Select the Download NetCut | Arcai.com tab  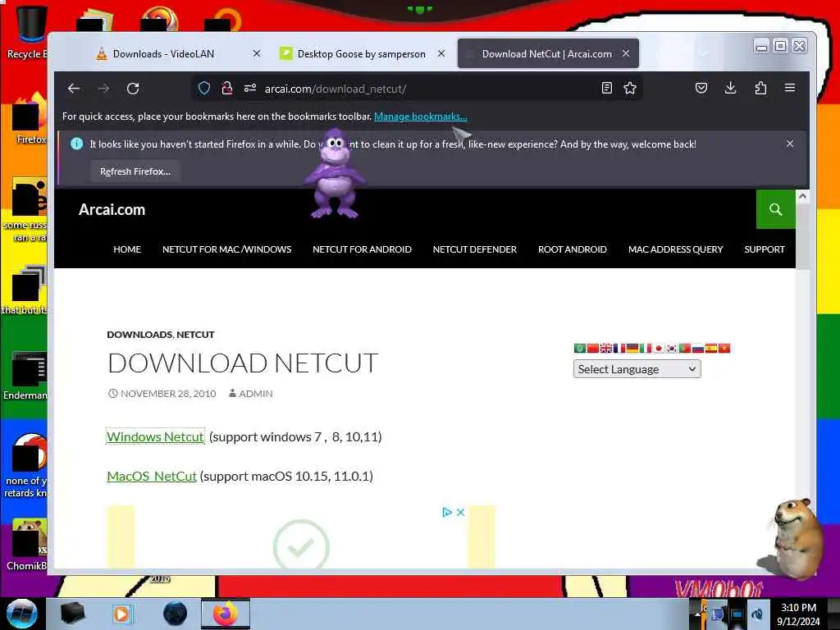[546, 53]
